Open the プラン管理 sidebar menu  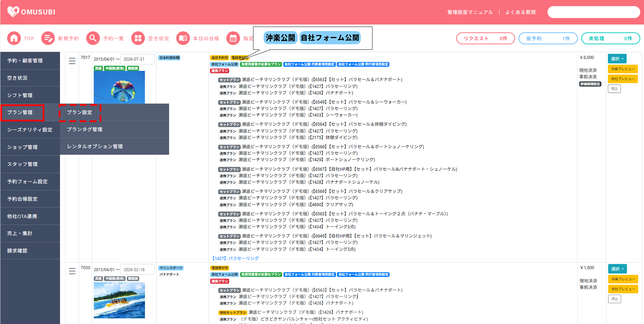coord(23,113)
